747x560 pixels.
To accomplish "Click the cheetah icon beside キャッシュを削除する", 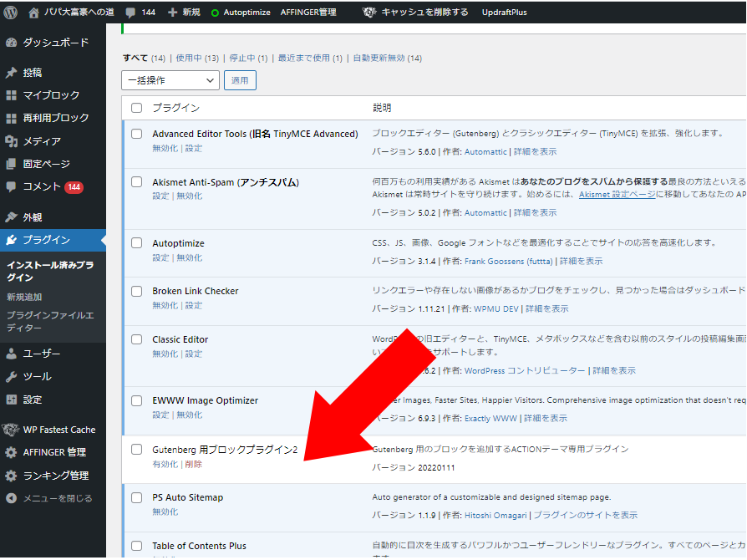I will (369, 13).
